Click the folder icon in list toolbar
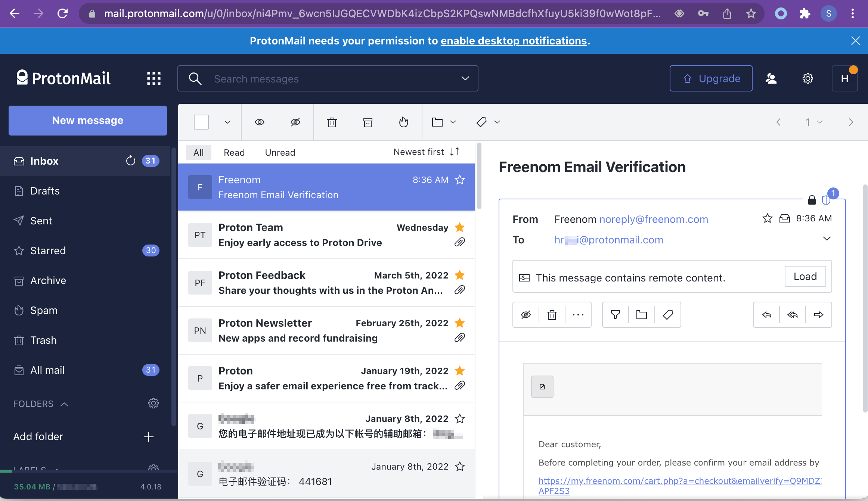 [437, 122]
